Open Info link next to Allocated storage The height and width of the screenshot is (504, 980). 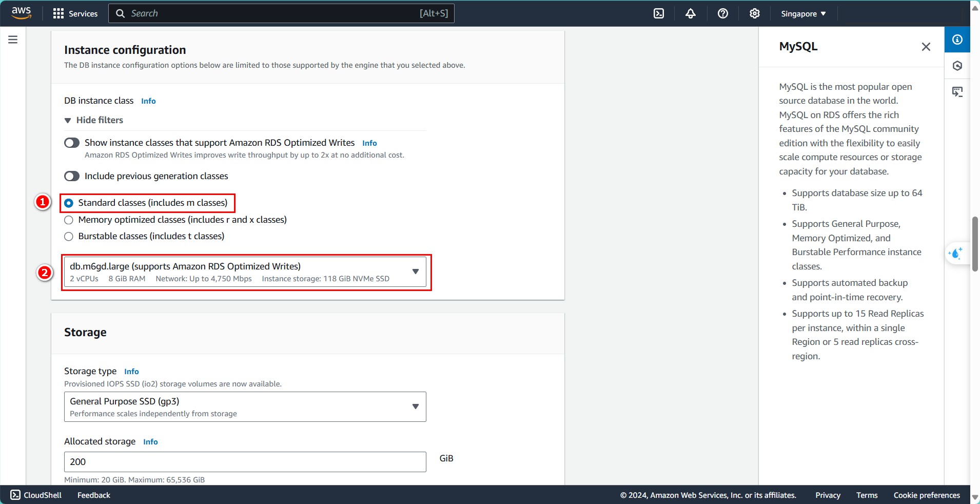click(150, 442)
